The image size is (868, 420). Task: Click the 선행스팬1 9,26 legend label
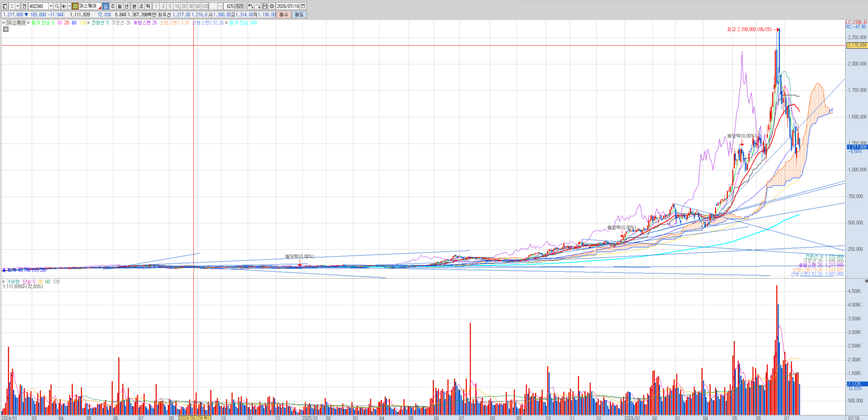(174, 23)
